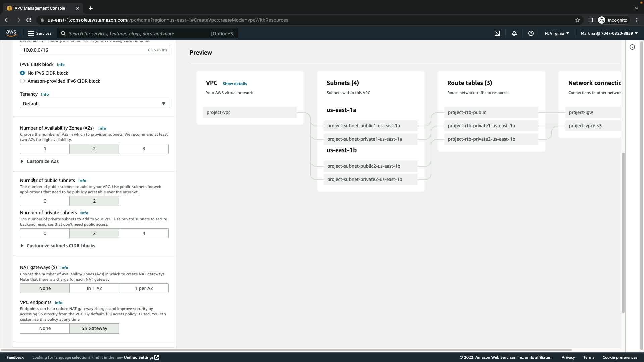Open the N. Virginia region menu
The image size is (644, 362).
point(556,33)
